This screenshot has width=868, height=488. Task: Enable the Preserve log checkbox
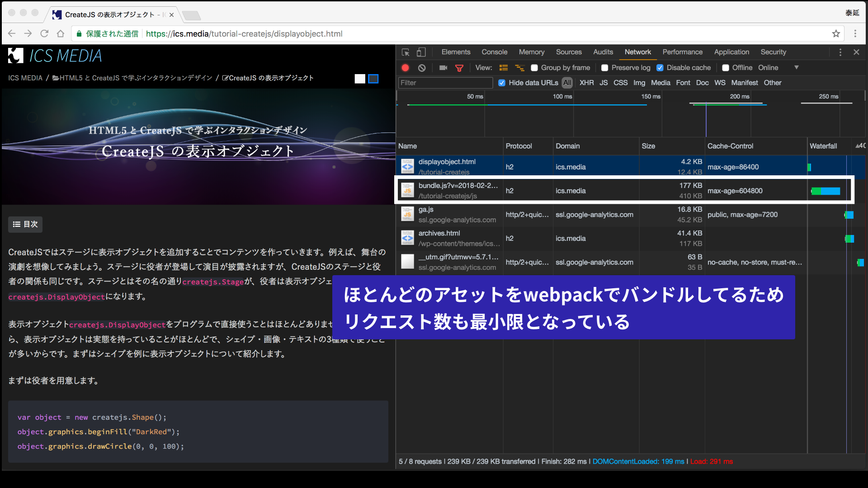(604, 68)
